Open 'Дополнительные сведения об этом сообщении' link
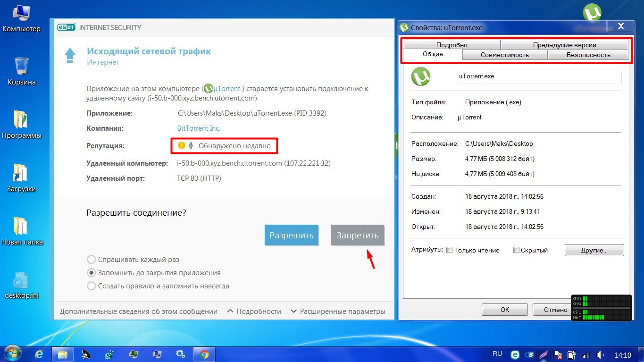The image size is (644, 362). point(139,311)
